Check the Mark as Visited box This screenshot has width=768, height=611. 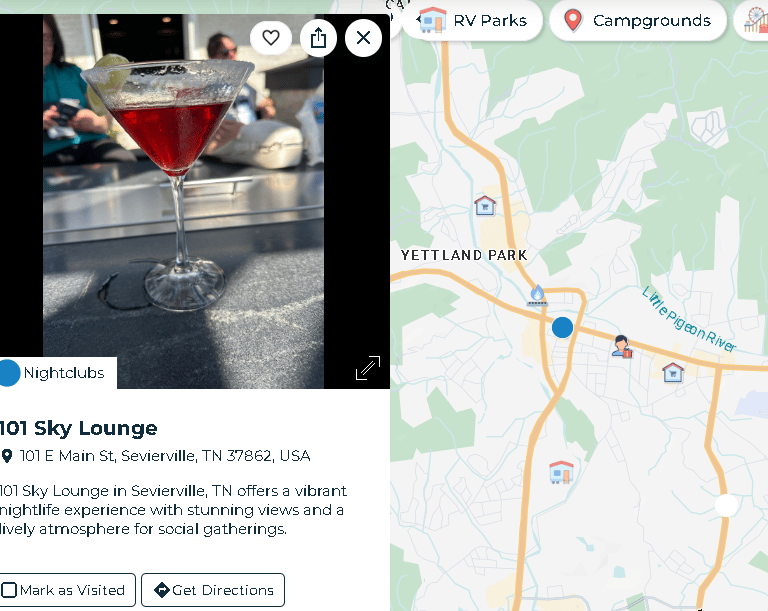click(x=9, y=590)
